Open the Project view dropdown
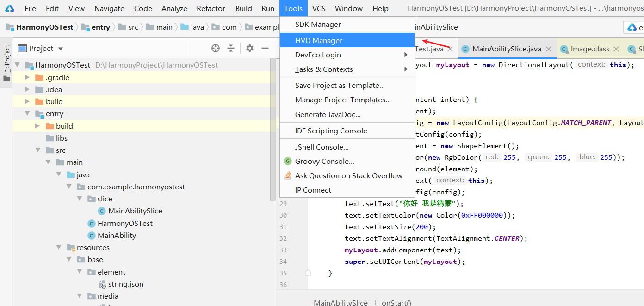 point(61,49)
